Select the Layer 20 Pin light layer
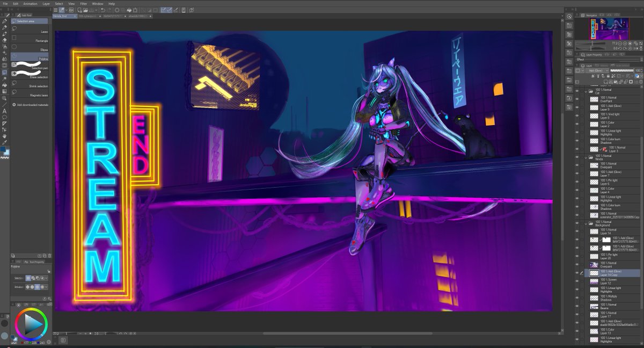644x348 pixels. 614,256
